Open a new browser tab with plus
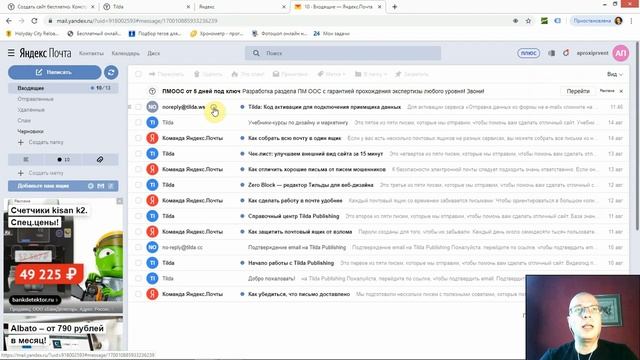This screenshot has width=640, height=360. pyautogui.click(x=394, y=7)
